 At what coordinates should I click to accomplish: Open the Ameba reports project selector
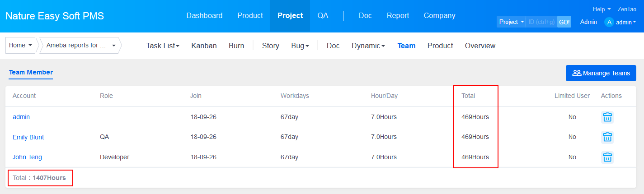tap(81, 46)
